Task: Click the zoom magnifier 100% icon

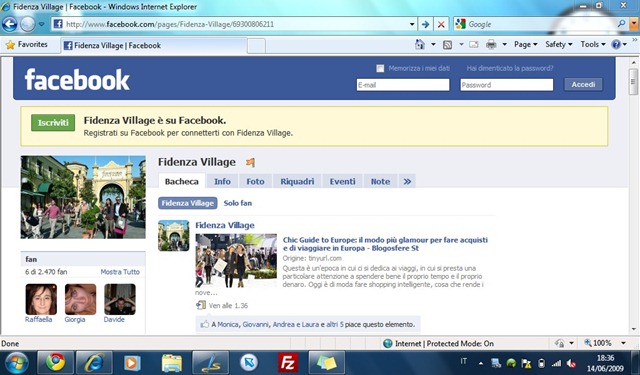Action: pos(588,343)
